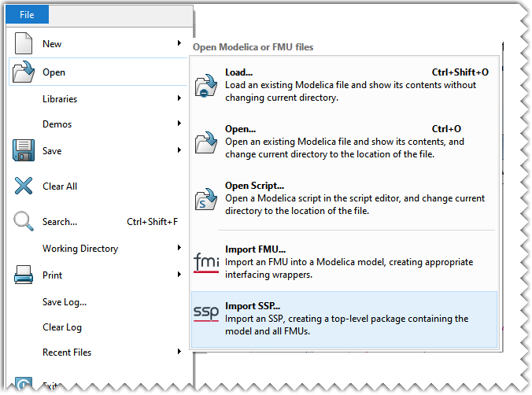Click the FMI logo for Import FMU

click(206, 261)
